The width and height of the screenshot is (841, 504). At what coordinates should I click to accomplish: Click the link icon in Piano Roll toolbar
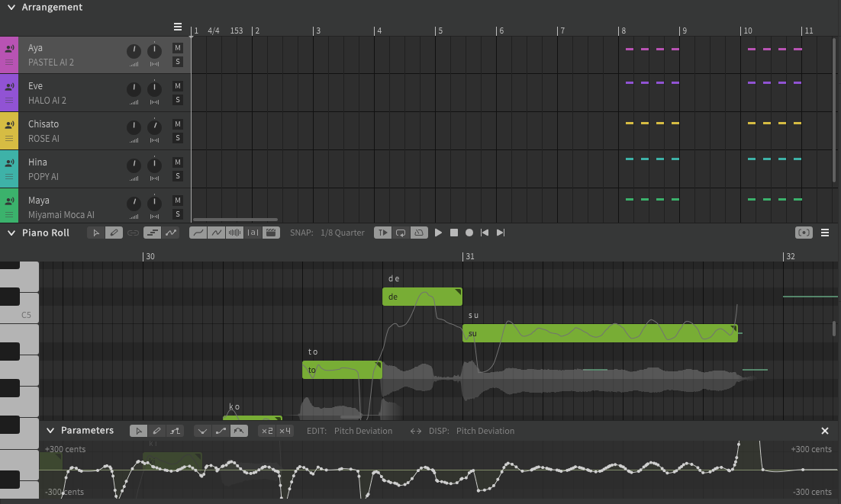coord(133,233)
